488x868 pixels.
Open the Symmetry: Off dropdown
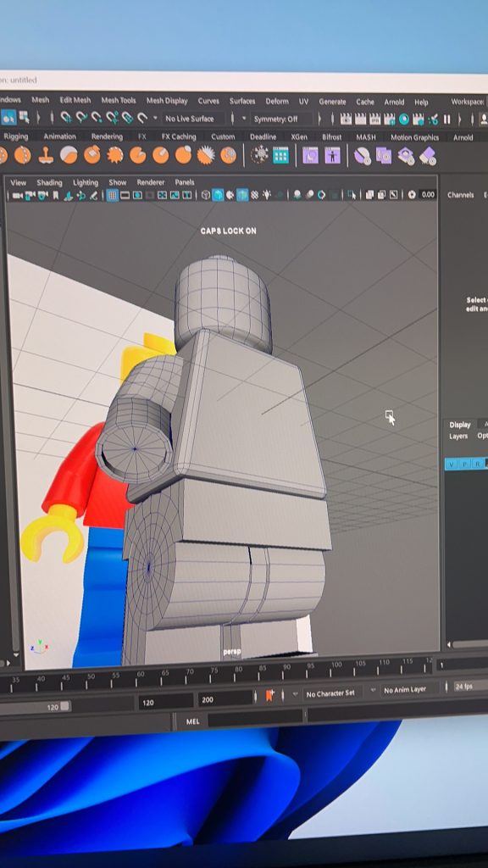[280, 119]
